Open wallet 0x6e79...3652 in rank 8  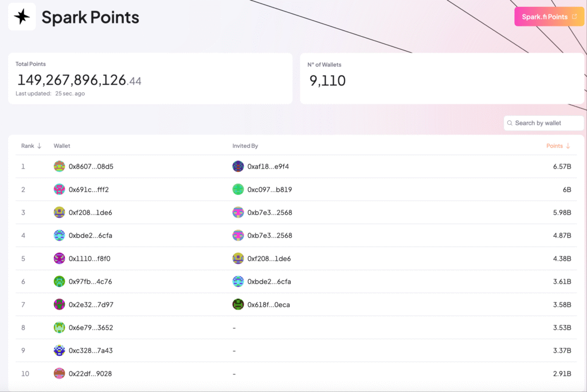(91, 328)
